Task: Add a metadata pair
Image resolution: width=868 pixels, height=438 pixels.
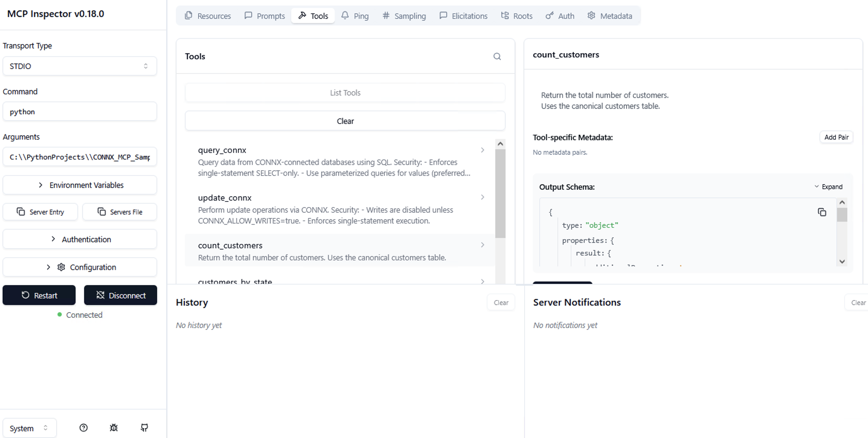Action: 836,137
